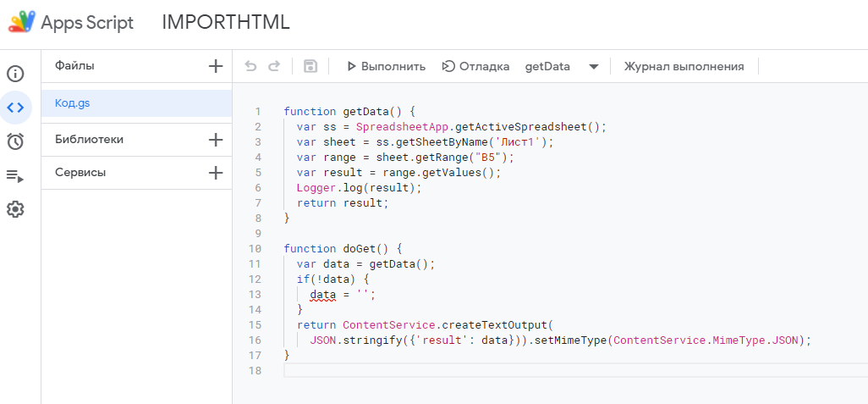Click the IMPORTHTML project title
Viewport: 868px width, 404px height.
click(x=226, y=22)
